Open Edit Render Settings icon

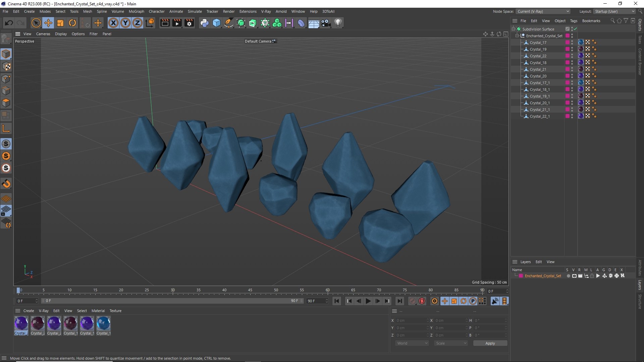tap(190, 23)
